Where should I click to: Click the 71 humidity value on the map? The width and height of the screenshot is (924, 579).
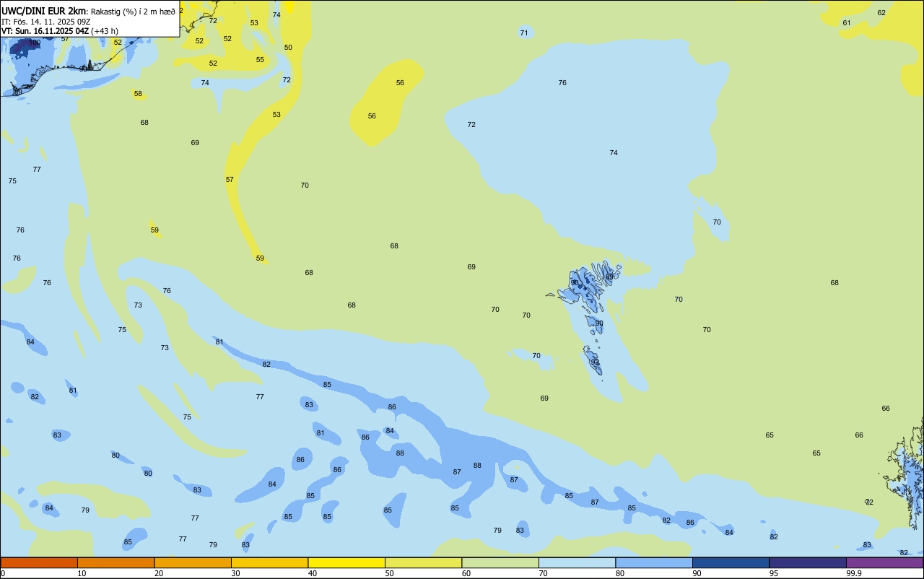(x=524, y=33)
